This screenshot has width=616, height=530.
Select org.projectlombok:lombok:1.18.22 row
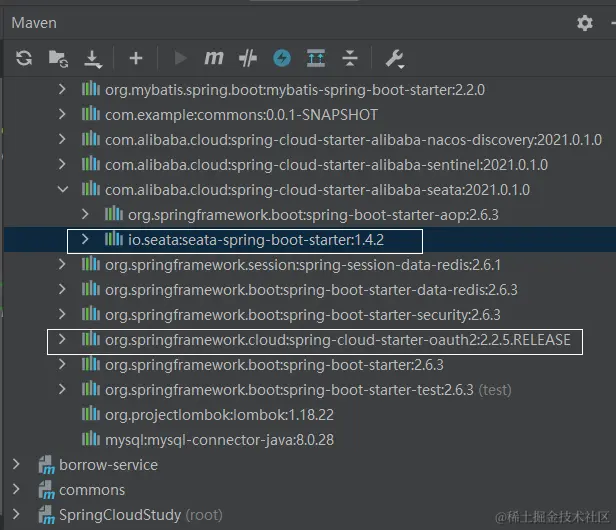pos(308,414)
